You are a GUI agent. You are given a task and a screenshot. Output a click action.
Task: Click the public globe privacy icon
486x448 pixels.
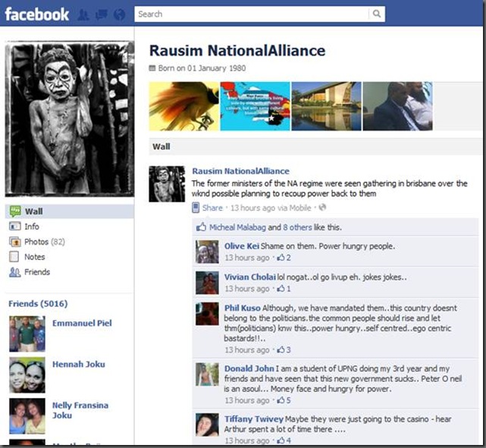[322, 207]
